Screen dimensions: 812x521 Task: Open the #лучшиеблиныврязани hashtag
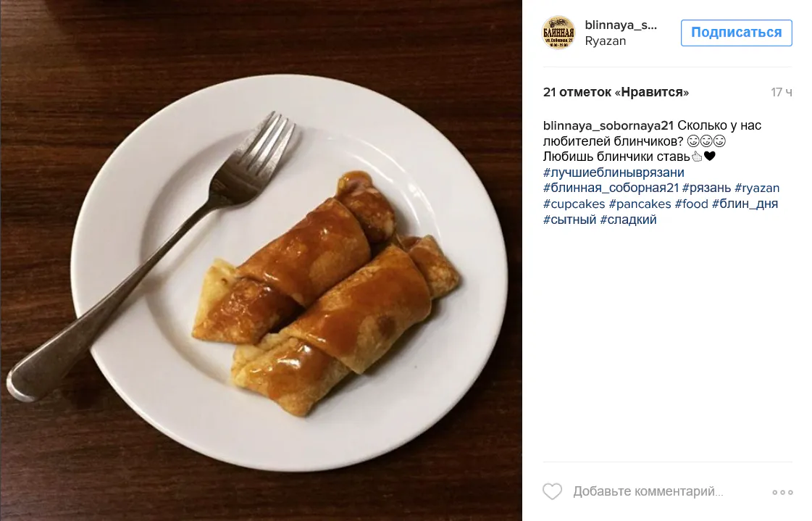pos(614,172)
